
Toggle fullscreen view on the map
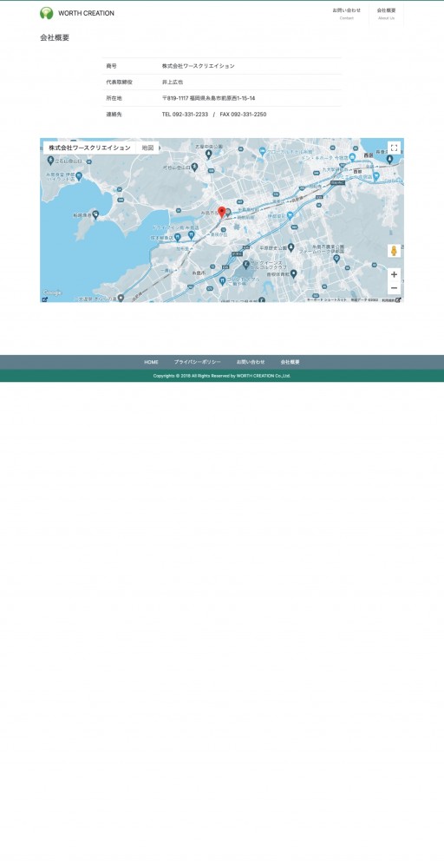(x=394, y=148)
